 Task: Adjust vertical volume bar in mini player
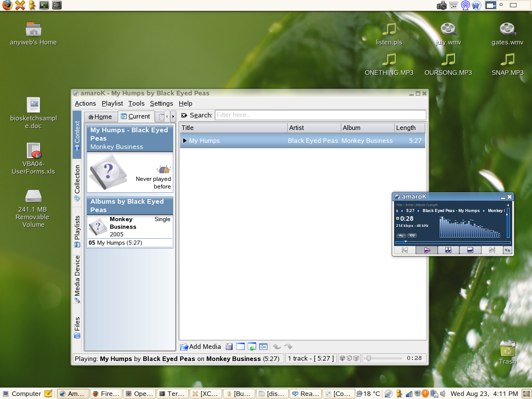pyautogui.click(x=508, y=222)
